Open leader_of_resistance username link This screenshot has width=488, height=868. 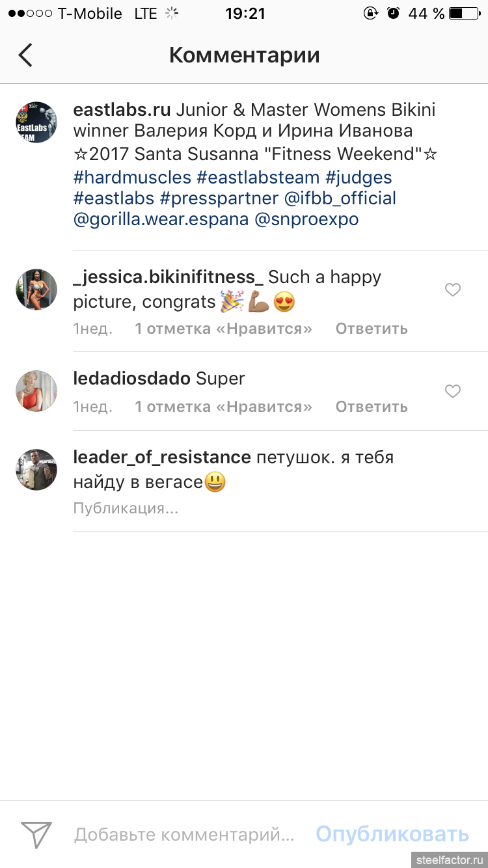coord(162,457)
